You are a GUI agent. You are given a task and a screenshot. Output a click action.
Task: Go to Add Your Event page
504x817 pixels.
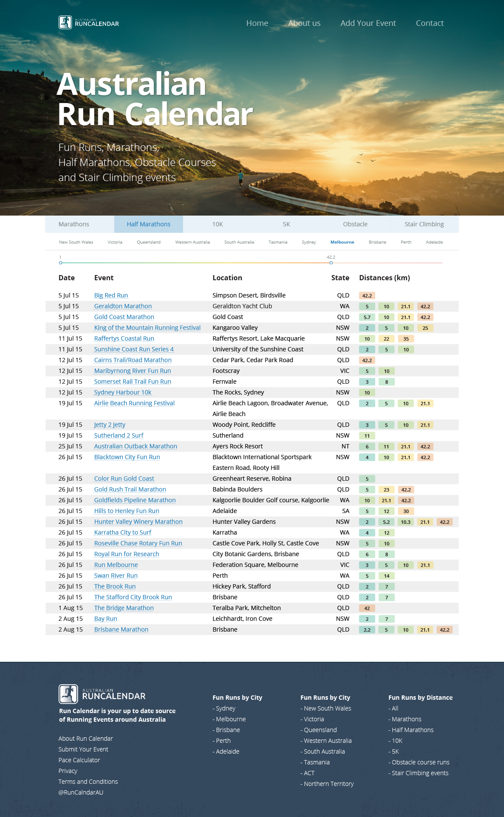point(368,23)
